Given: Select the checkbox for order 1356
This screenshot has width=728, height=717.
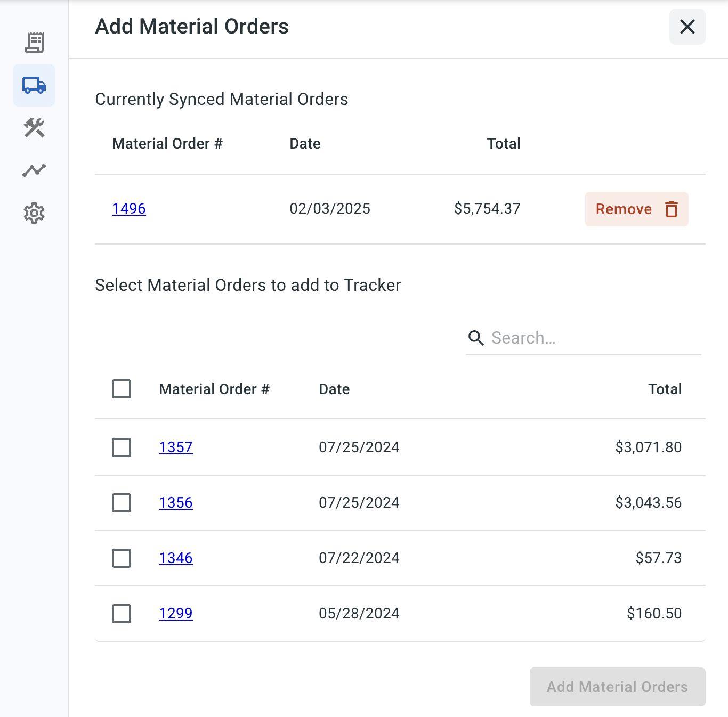Looking at the screenshot, I should tap(122, 503).
